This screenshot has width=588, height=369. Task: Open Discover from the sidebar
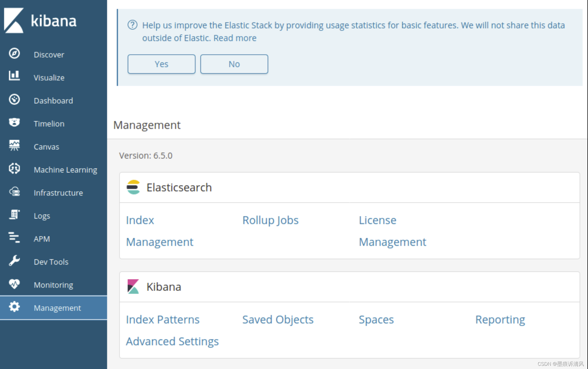pos(54,54)
